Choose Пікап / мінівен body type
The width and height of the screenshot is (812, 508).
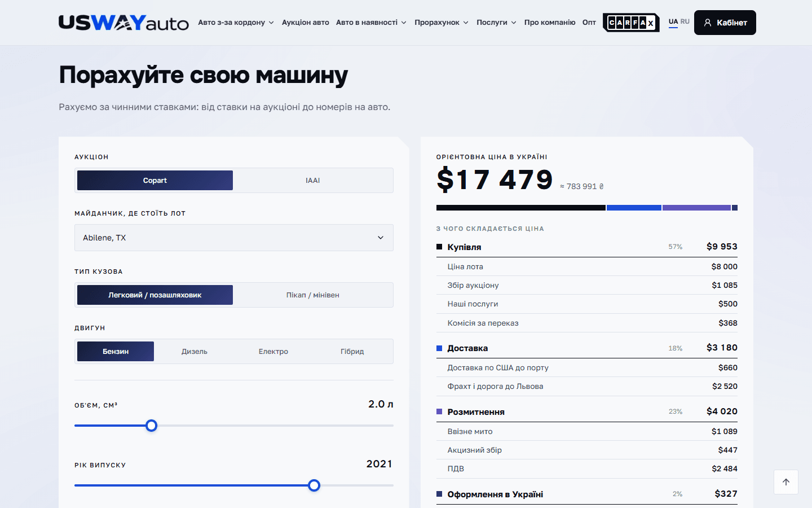click(313, 295)
